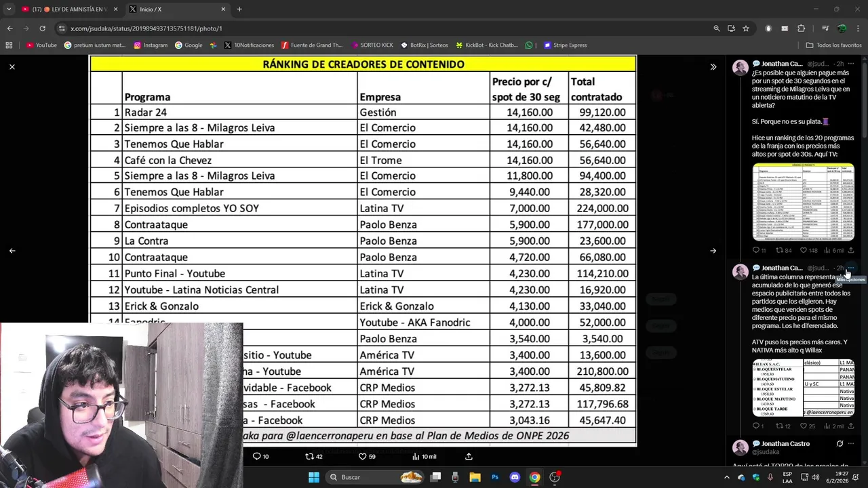Open more options on third Jonathan Castro tweet
Image resolution: width=868 pixels, height=488 pixels.
(851, 443)
